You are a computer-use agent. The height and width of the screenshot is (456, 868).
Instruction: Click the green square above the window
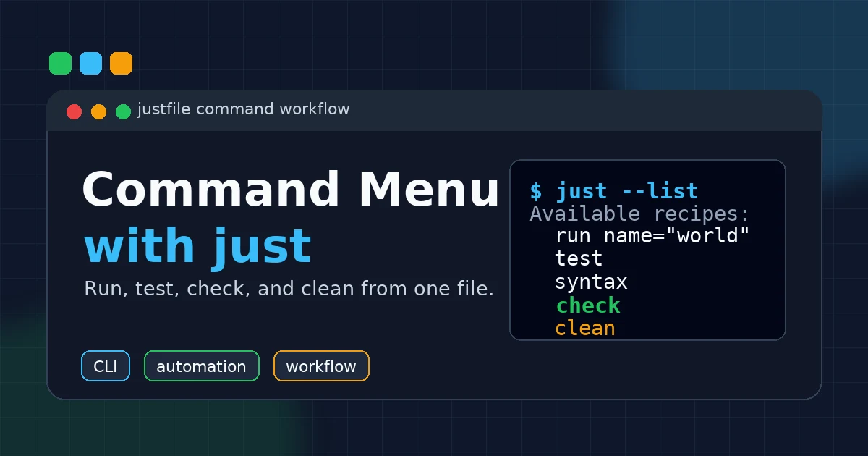click(61, 64)
